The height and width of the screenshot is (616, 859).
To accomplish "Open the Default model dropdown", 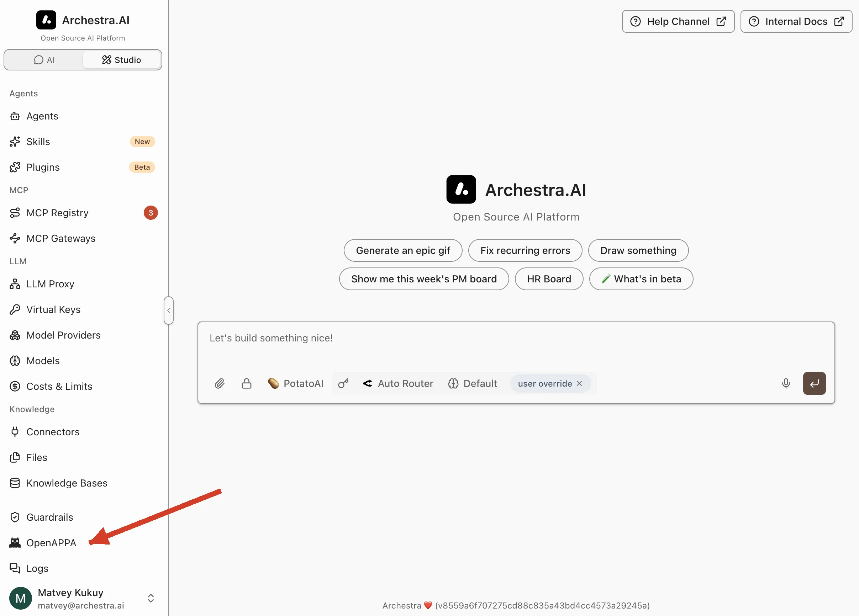I will coord(473,383).
